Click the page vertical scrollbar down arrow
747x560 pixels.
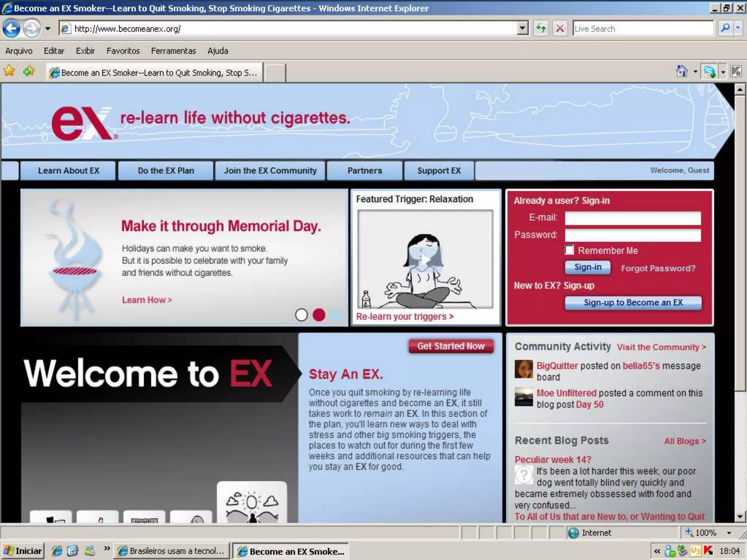pos(740,516)
